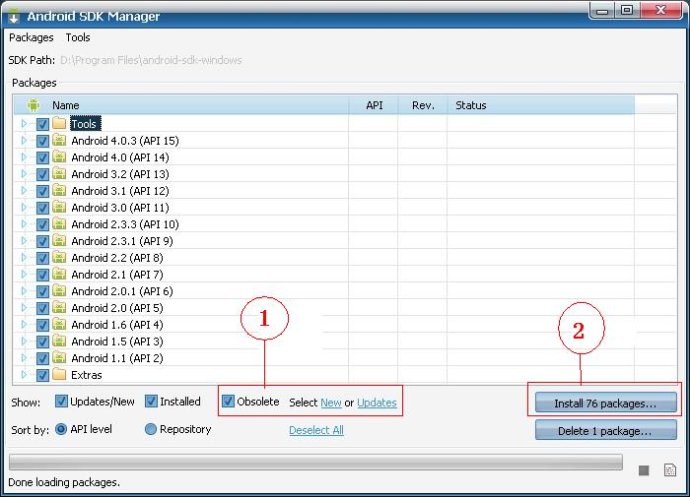The image size is (690, 497).
Task: Uncheck the Android 2.2 (API 8) checkbox
Action: (x=42, y=258)
